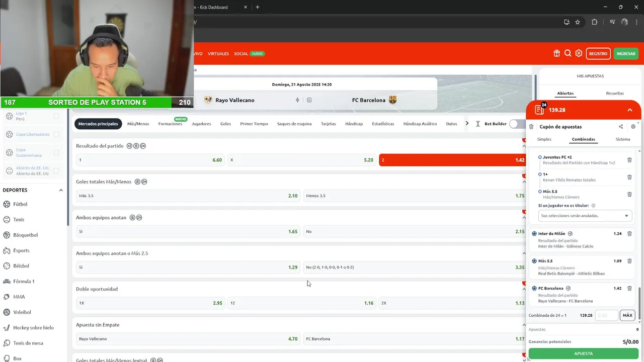
Task: Collapse the Apuesta sin Empate market
Action: tap(524, 325)
